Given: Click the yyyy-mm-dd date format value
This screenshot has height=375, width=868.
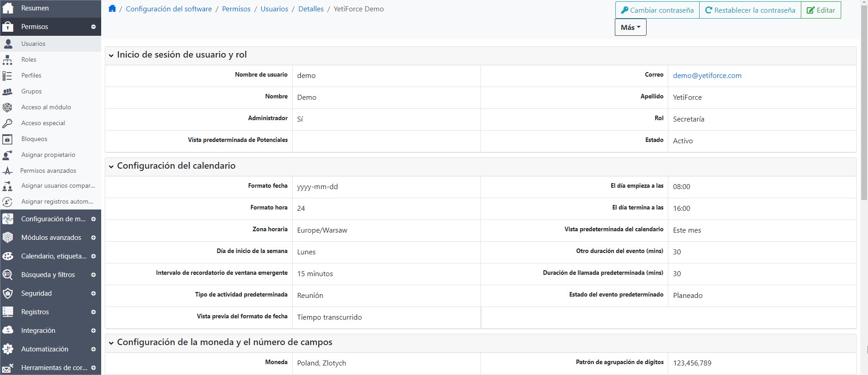Looking at the screenshot, I should tap(317, 186).
